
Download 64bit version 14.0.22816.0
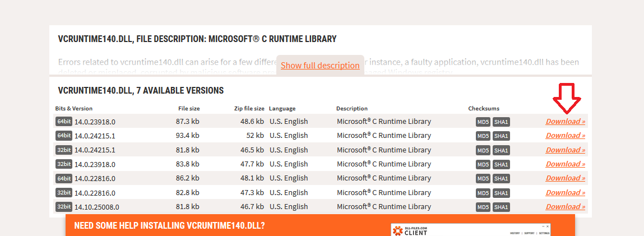tap(565, 178)
